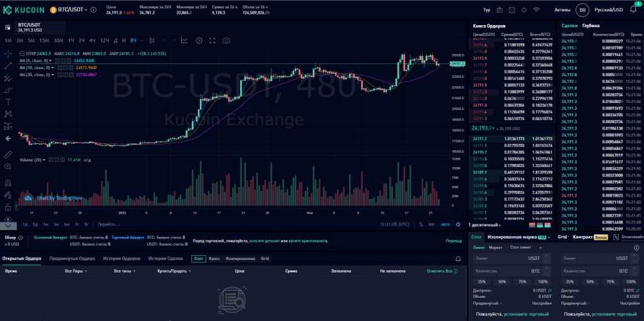Open the indicators chart-line icon
Screen dimensions: 644x321
184,40
